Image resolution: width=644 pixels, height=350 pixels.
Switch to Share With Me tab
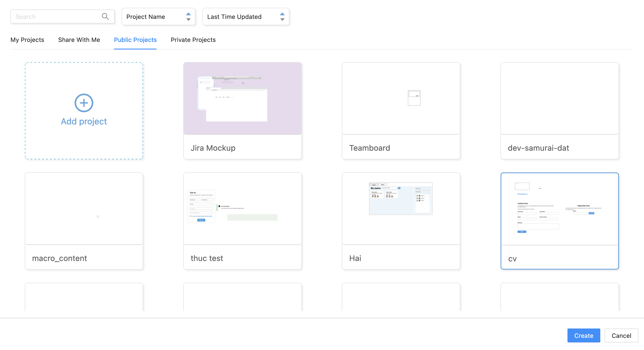click(x=79, y=40)
